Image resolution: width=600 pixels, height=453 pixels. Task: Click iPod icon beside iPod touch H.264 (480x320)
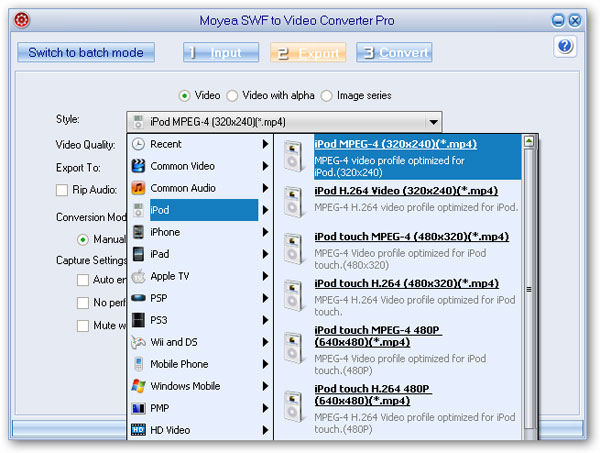(x=293, y=295)
